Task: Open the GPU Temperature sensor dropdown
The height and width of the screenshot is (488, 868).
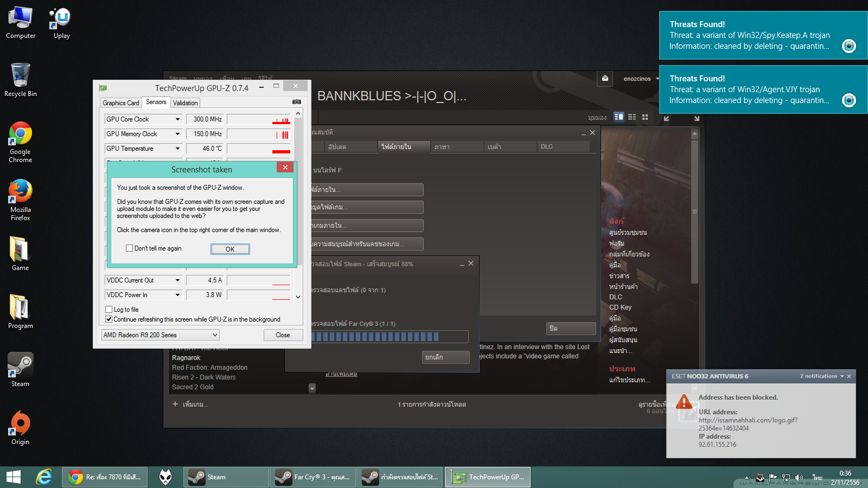Action: click(177, 149)
